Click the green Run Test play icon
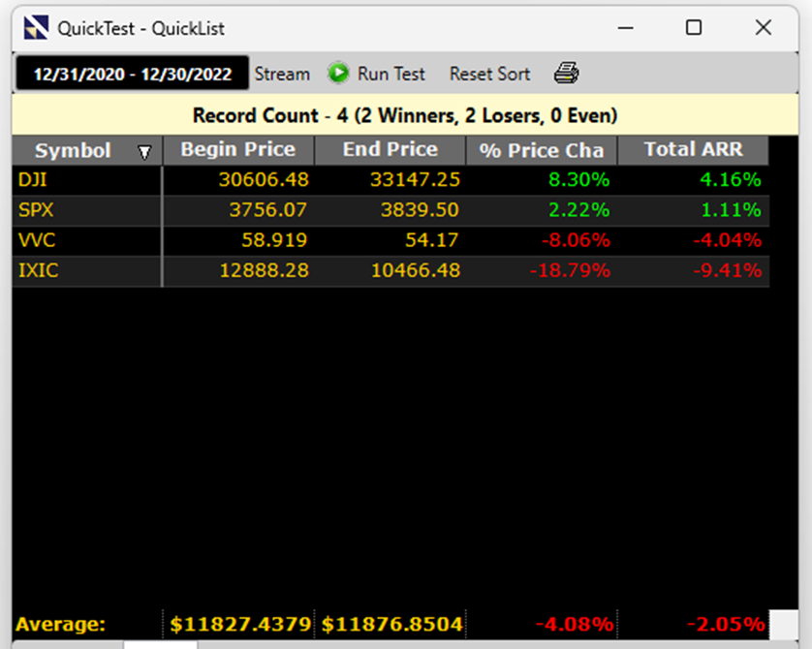Screen dimensions: 812x649 [x=338, y=74]
